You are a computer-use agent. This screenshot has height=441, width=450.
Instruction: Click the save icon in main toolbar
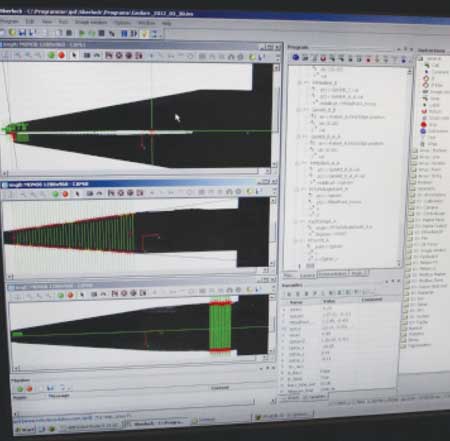pyautogui.click(x=22, y=33)
